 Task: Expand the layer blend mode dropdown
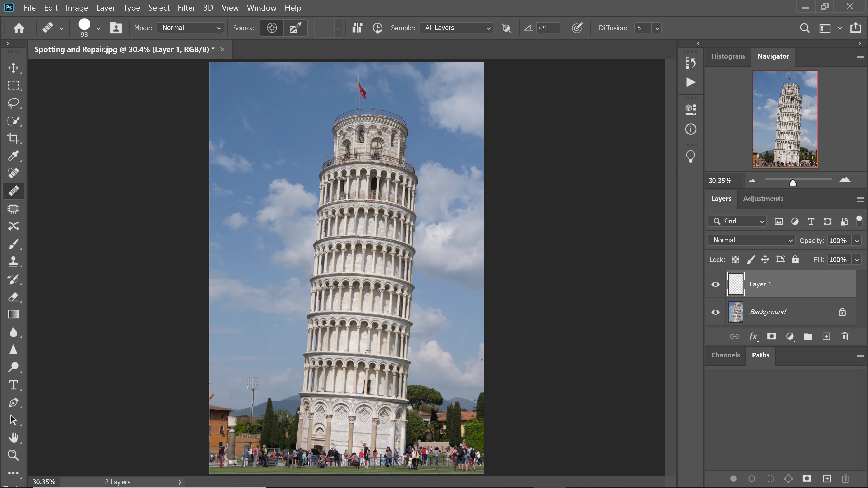click(x=751, y=240)
